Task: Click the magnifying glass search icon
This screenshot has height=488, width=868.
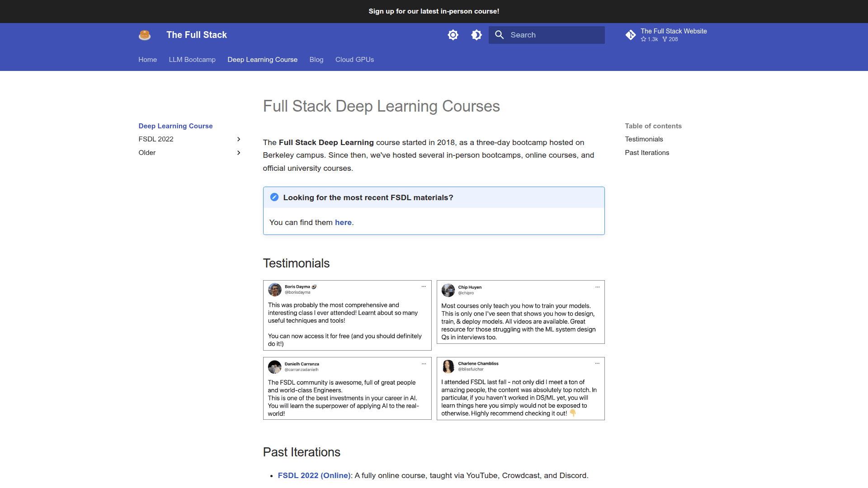Action: click(x=500, y=35)
